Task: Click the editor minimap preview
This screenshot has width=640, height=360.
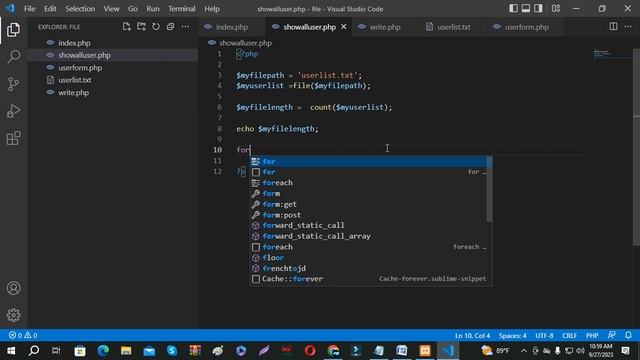Action: [x=612, y=53]
